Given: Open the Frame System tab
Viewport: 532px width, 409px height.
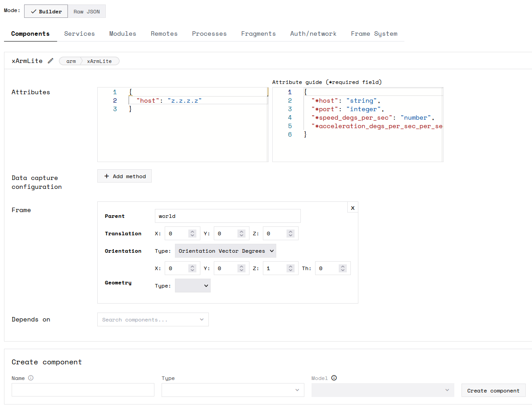Looking at the screenshot, I should click(x=374, y=33).
